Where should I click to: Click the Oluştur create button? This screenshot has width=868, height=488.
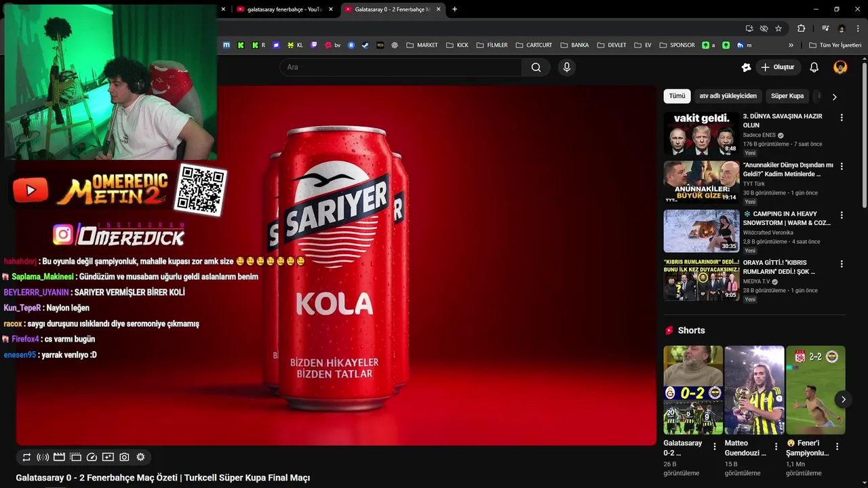[x=778, y=67]
